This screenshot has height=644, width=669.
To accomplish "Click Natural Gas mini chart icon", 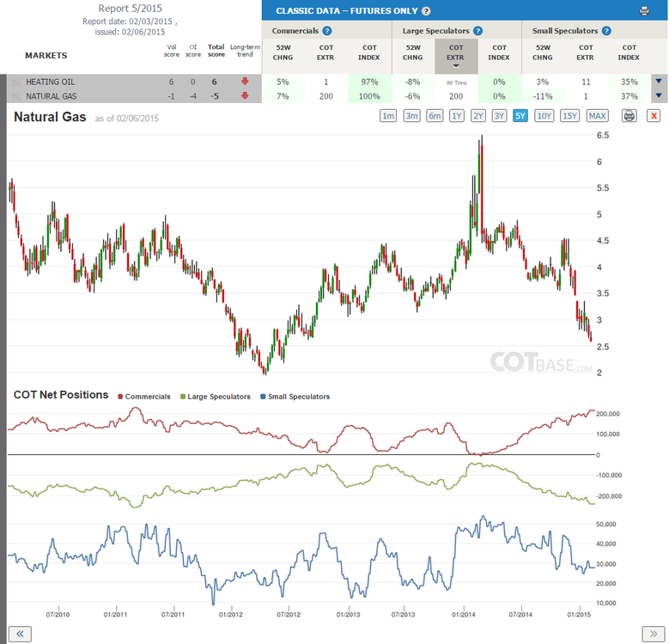I will click(16, 96).
